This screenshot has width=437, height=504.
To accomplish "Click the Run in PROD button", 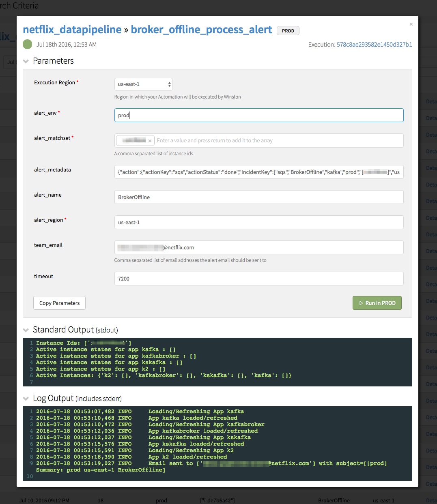I will pyautogui.click(x=377, y=303).
